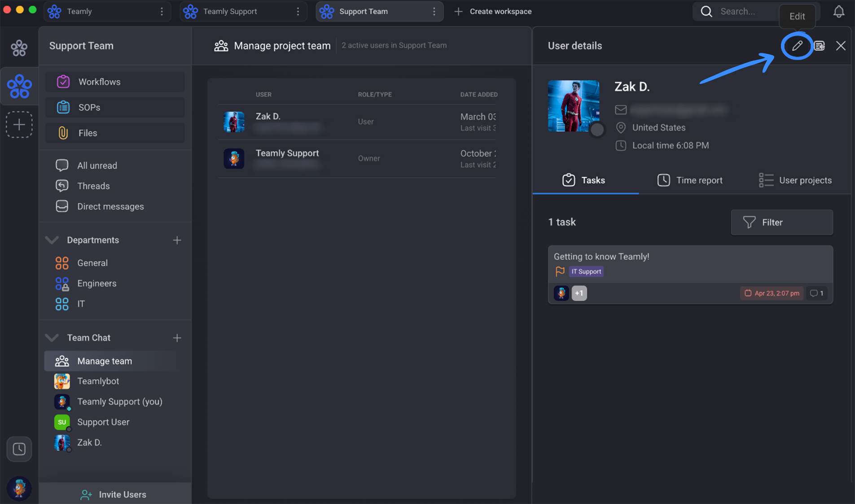Add a new department with plus icon
855x504 pixels.
(177, 240)
